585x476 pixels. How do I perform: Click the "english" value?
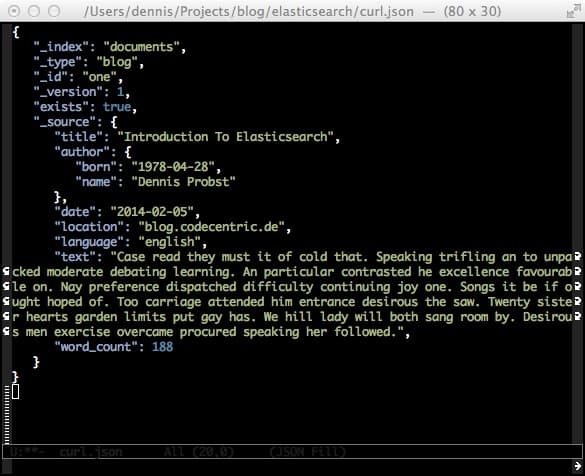(x=170, y=242)
